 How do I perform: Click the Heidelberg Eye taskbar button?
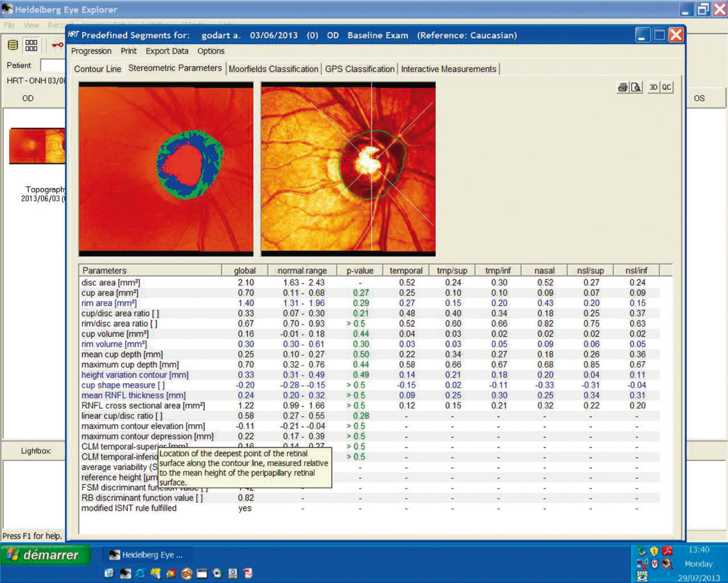(148, 555)
